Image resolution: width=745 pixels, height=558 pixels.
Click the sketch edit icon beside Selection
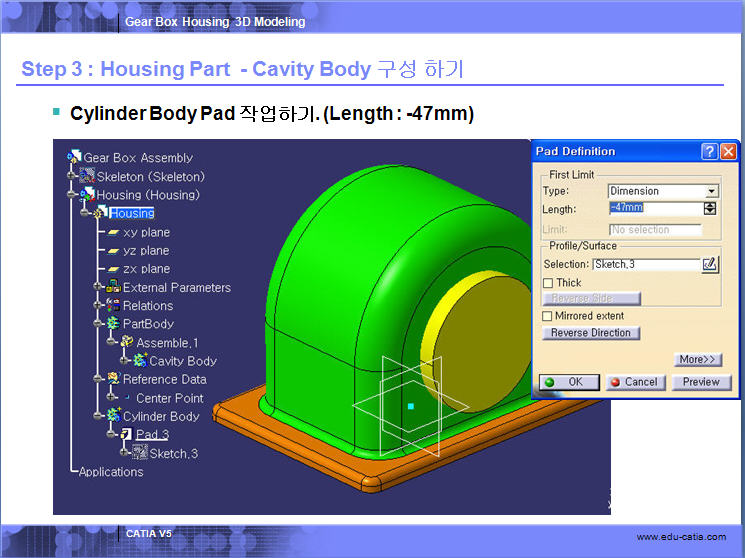point(710,264)
